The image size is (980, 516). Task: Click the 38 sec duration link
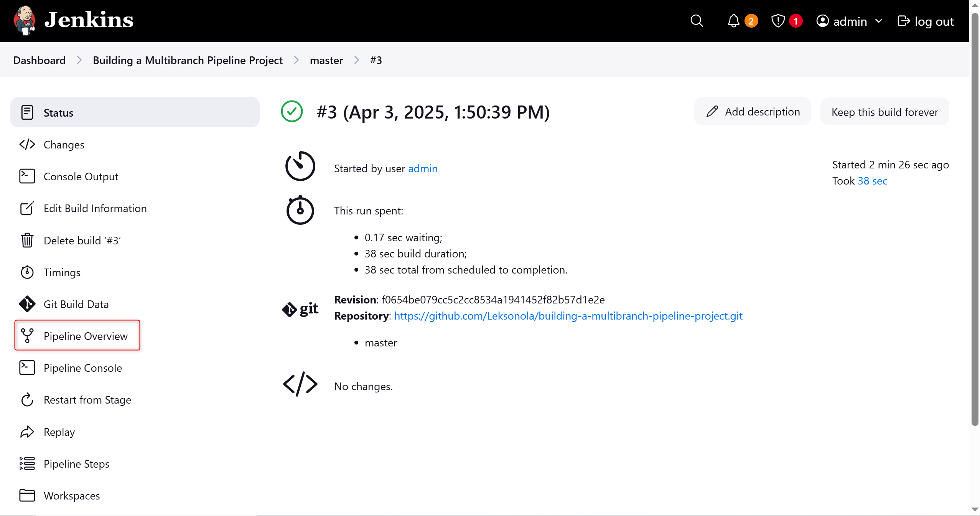pyautogui.click(x=872, y=180)
